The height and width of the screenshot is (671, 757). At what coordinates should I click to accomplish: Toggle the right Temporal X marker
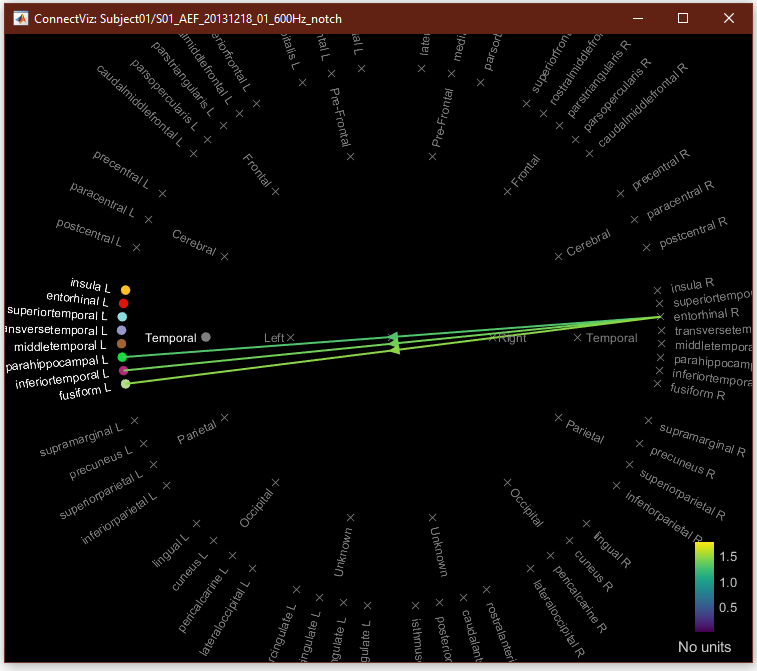[578, 338]
